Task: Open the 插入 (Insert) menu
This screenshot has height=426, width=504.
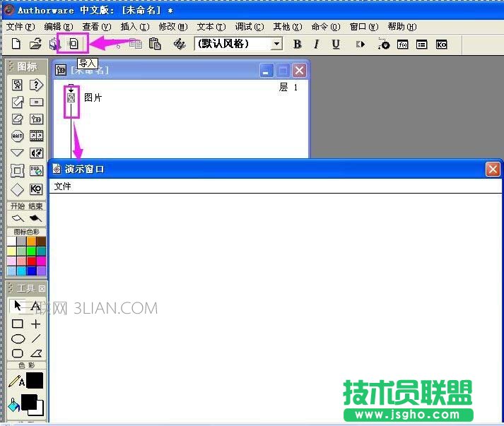Action: pyautogui.click(x=135, y=27)
